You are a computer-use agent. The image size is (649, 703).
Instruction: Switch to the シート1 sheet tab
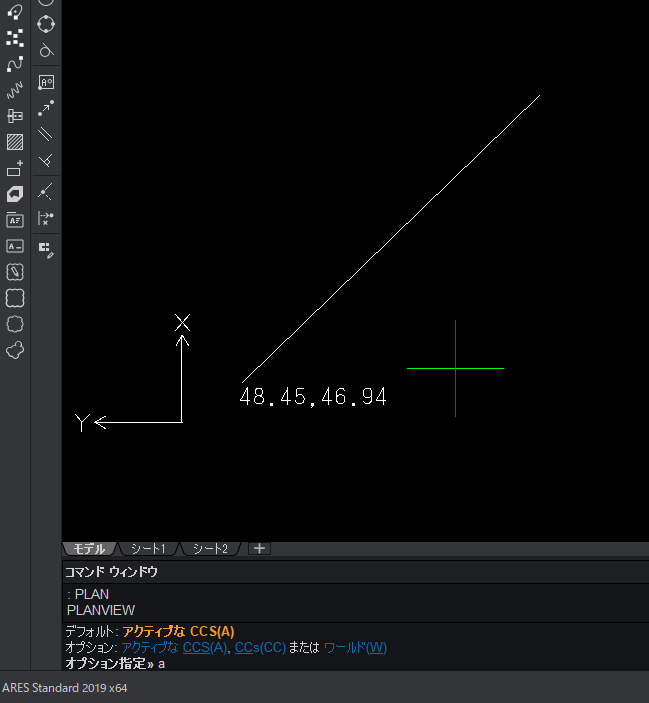click(x=148, y=549)
